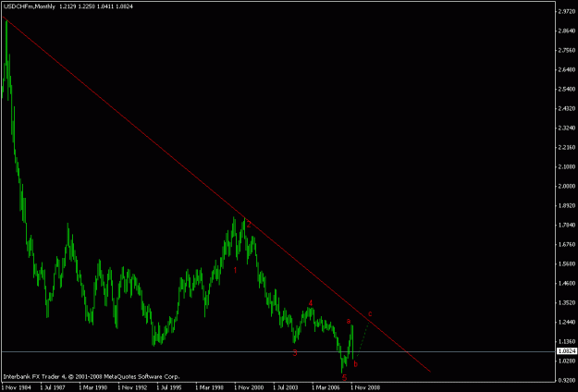The width and height of the screenshot is (578, 392).
Task: Select the red wave label "4"
Action: coord(311,303)
